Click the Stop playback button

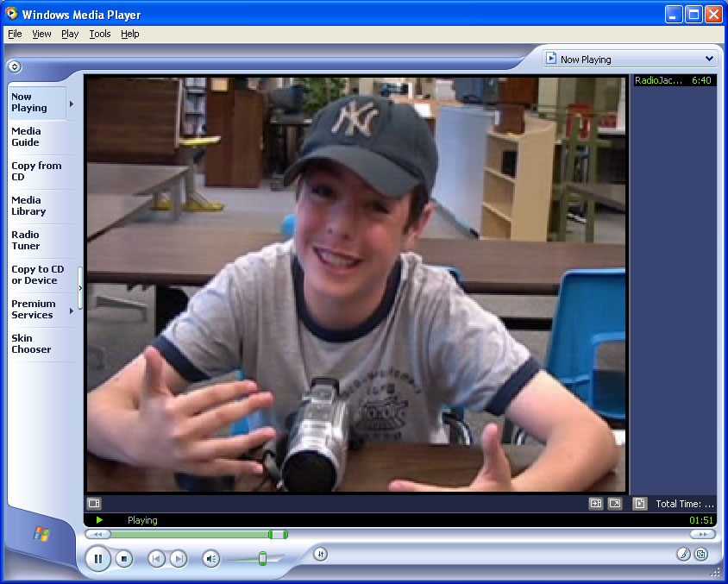(x=124, y=559)
